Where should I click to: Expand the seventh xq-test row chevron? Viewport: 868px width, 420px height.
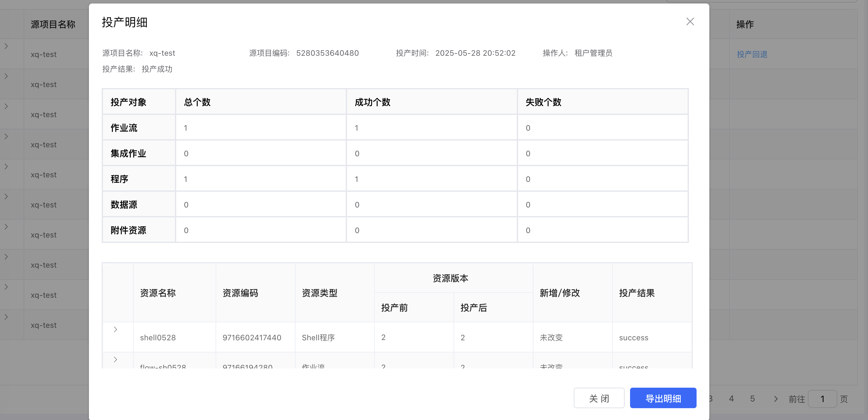point(6,227)
